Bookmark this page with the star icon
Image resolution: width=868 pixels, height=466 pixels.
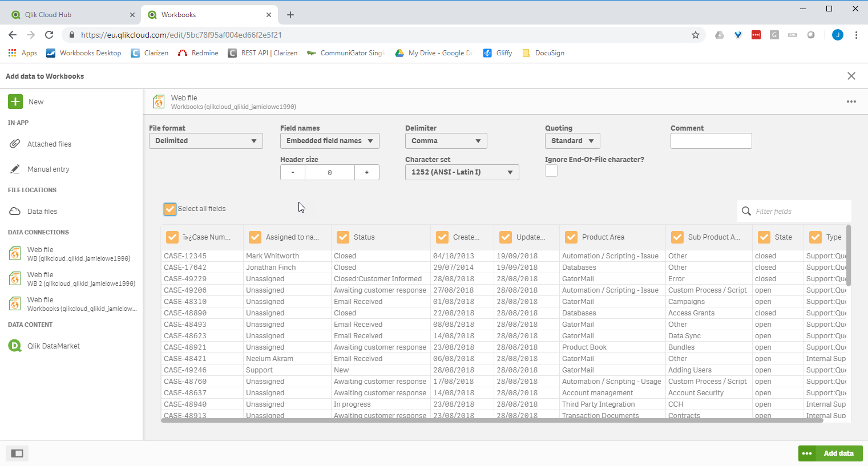pyautogui.click(x=695, y=35)
